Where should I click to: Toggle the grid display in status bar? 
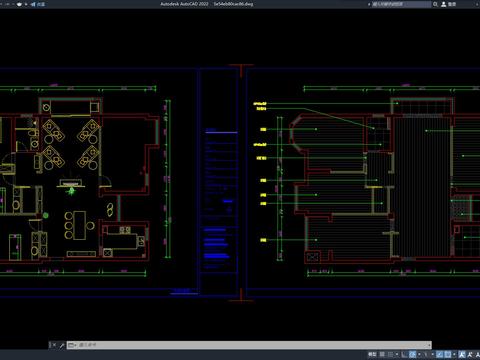[x=382, y=354]
